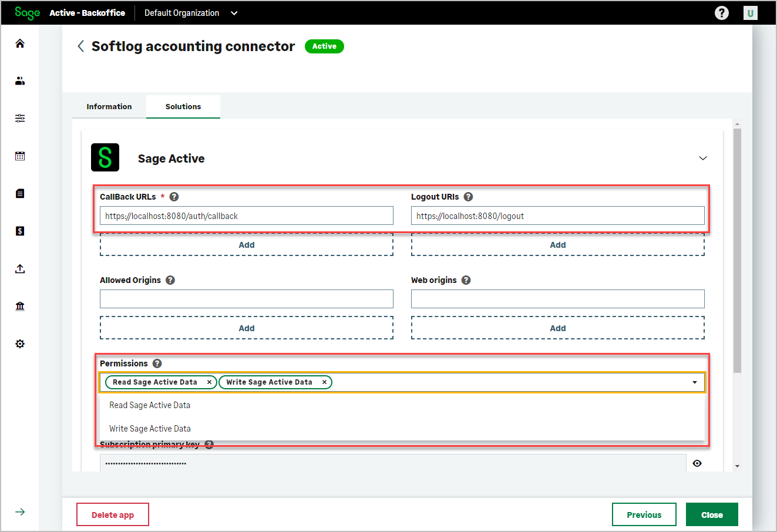
Task: Open the sliders settings icon in sidebar
Action: (20, 119)
